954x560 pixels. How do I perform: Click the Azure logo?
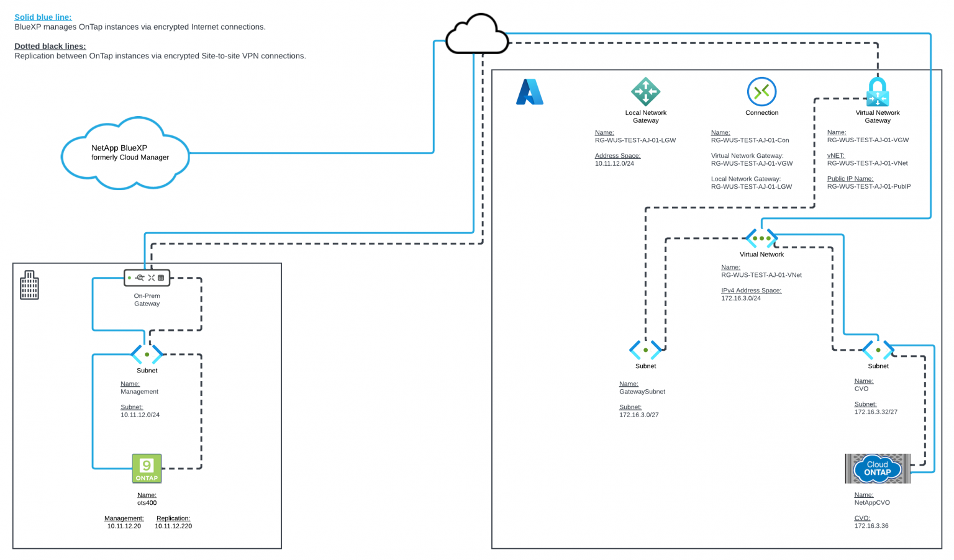529,92
